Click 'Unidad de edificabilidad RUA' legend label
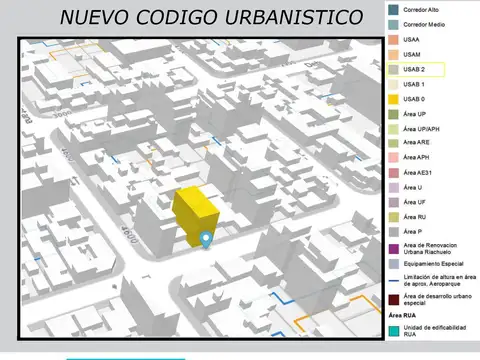480x360 pixels. click(435, 331)
